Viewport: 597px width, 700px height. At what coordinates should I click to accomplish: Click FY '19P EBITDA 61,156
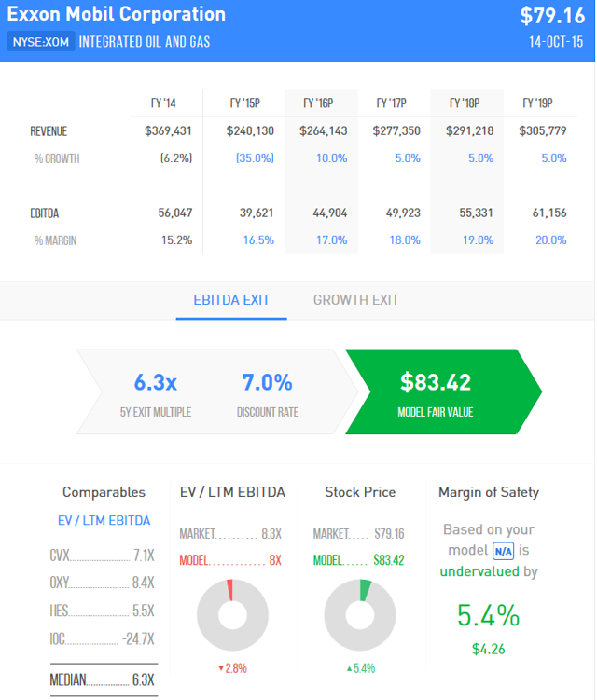549,213
